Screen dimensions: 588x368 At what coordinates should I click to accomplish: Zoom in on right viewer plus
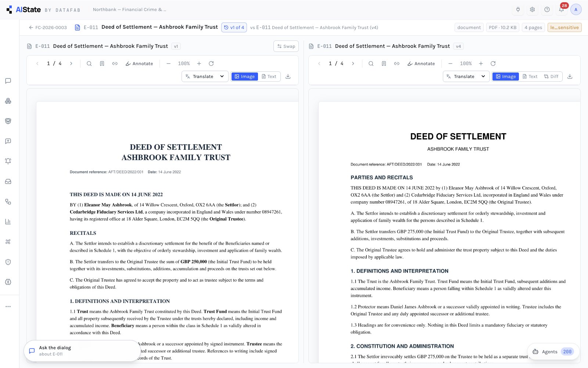click(x=481, y=64)
